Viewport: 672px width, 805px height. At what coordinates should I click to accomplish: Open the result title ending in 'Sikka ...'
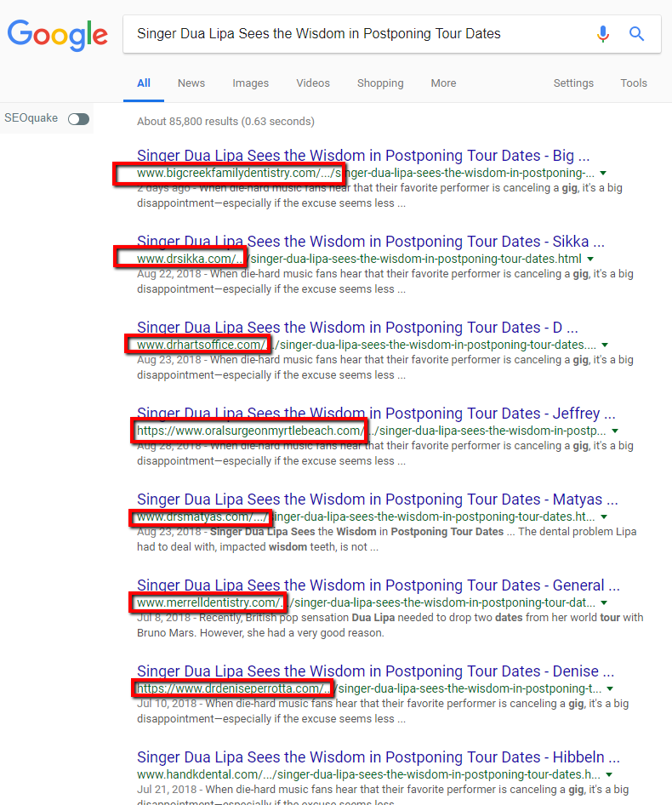371,242
